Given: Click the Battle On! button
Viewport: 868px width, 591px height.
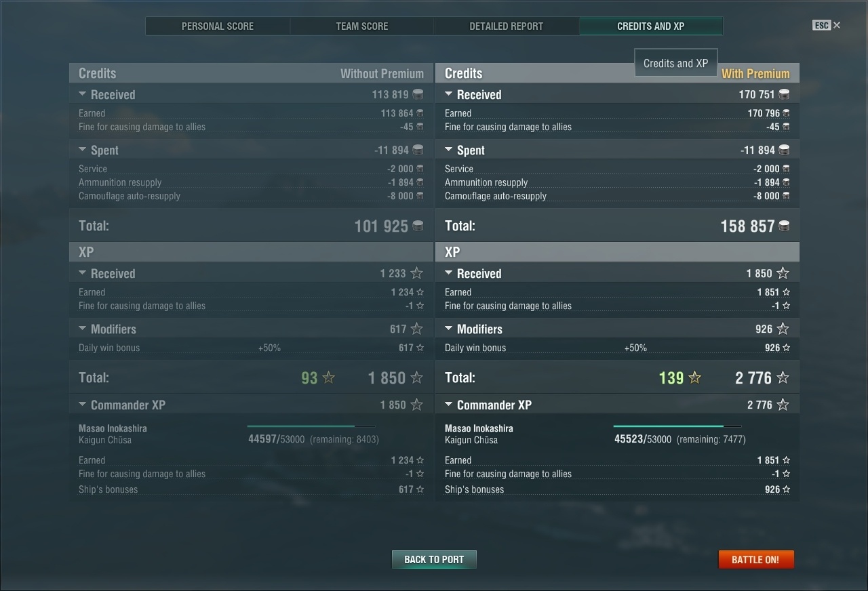Looking at the screenshot, I should 755,559.
